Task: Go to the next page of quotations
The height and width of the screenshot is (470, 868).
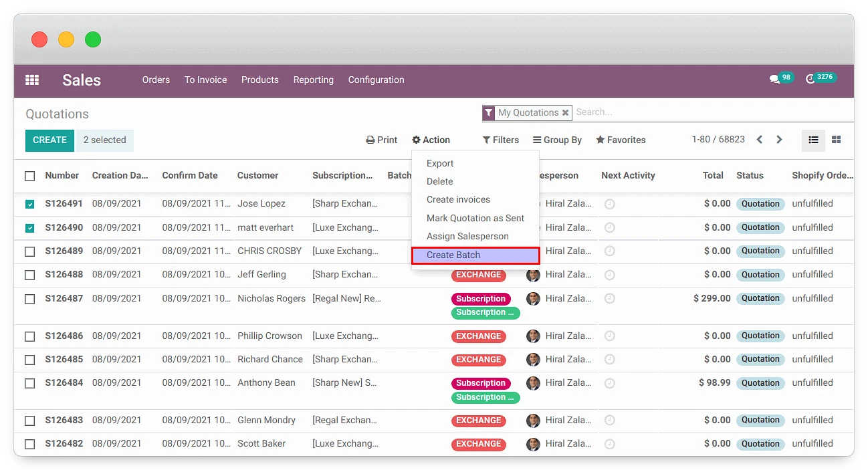Action: 779,139
